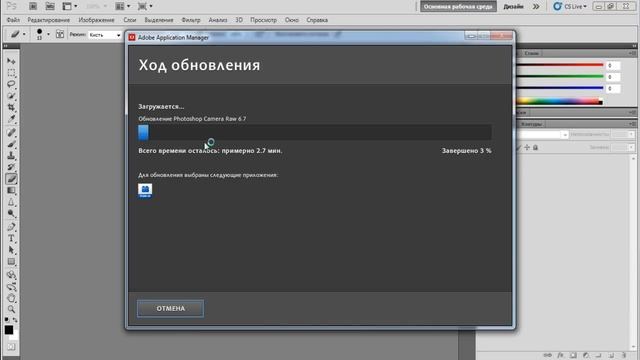Click the red channel value field
This screenshot has height=360, width=640.
pos(613,65)
